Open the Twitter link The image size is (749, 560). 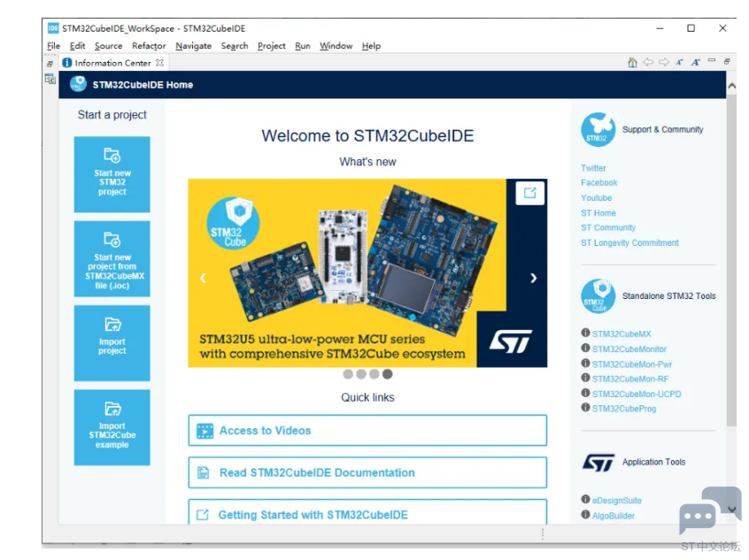point(593,168)
